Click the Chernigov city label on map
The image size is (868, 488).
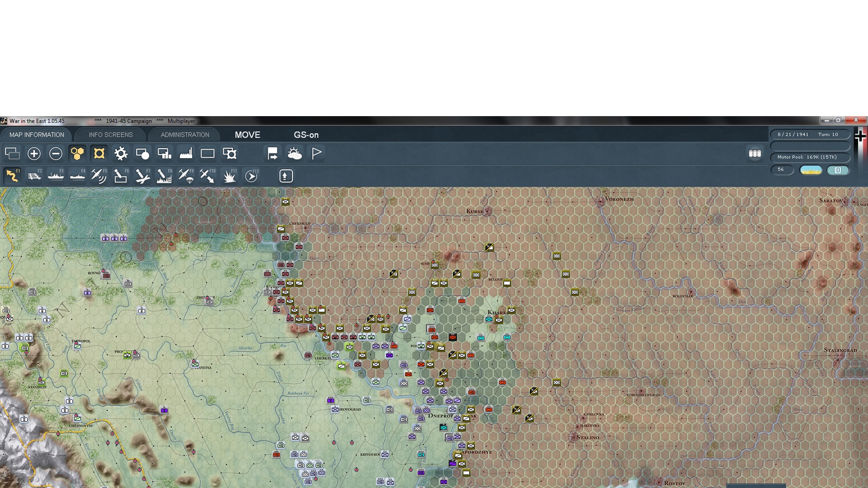(300, 224)
